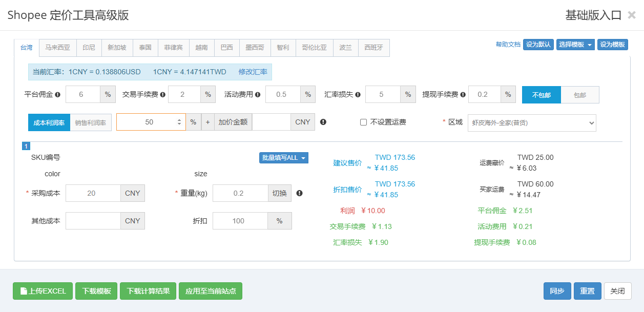Click the 切换 weight unit button
The width and height of the screenshot is (644, 312).
point(279,193)
